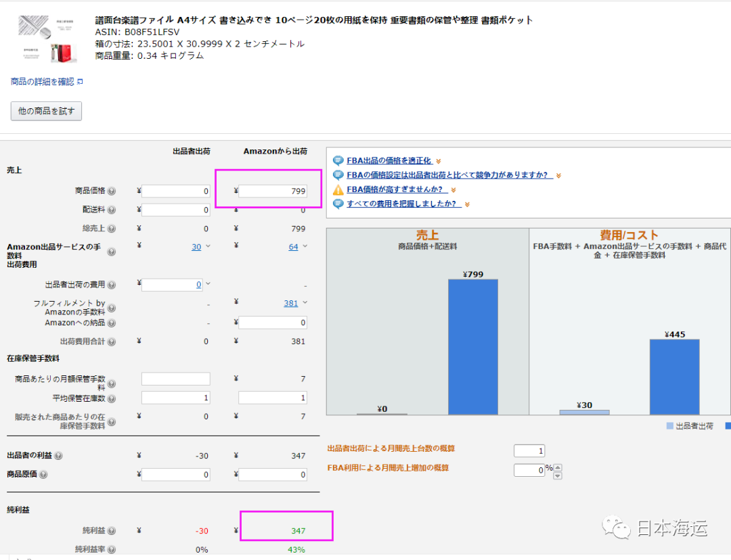Click empty 月額保管手数料 field under 出品者出荷
This screenshot has height=560, width=731.
[x=176, y=379]
